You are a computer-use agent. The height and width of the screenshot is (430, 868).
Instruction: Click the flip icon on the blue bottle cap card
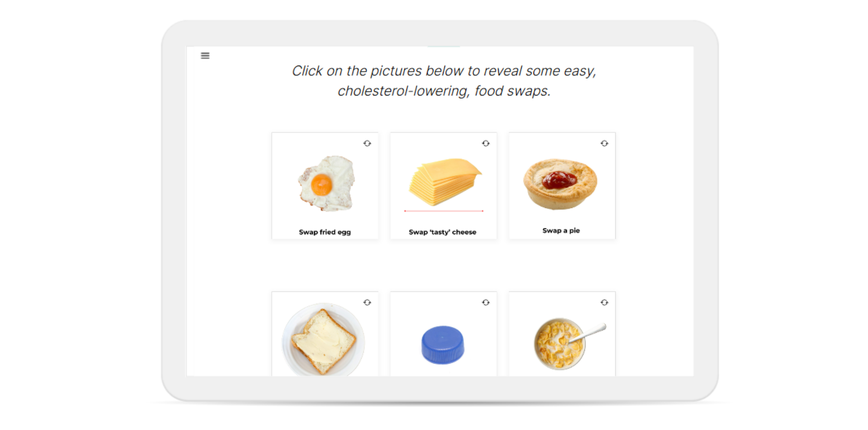(486, 302)
